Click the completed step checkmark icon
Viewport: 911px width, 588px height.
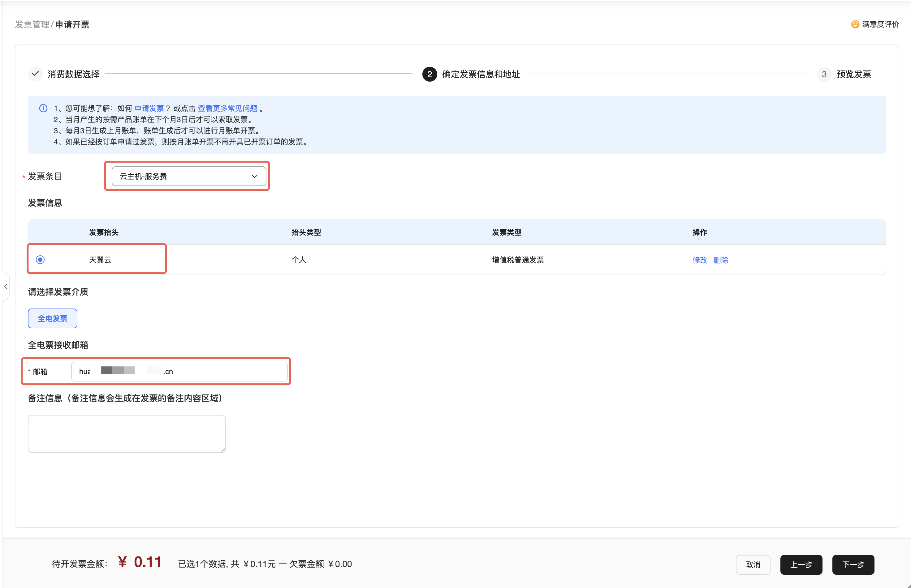click(35, 74)
